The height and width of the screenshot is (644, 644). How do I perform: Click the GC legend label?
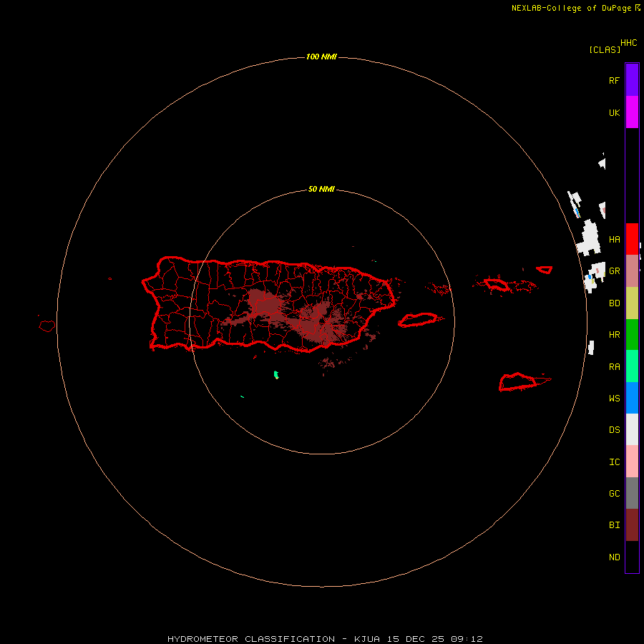614,494
